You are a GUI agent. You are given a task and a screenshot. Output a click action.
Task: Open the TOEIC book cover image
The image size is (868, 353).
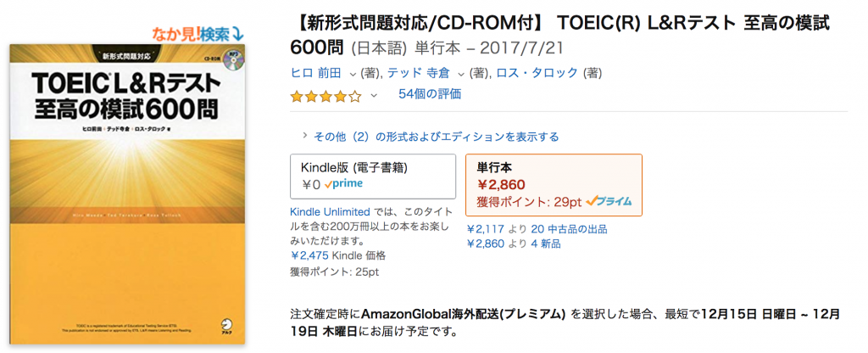(126, 194)
